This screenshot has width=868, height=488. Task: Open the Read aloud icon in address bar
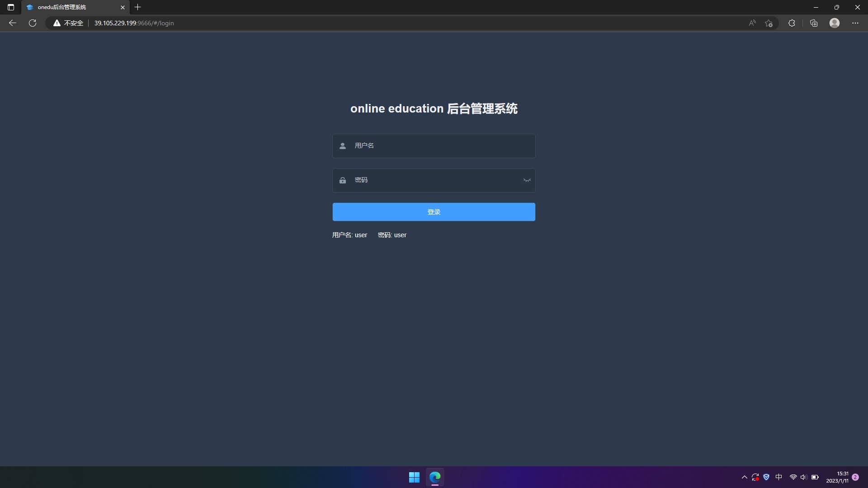[752, 23]
